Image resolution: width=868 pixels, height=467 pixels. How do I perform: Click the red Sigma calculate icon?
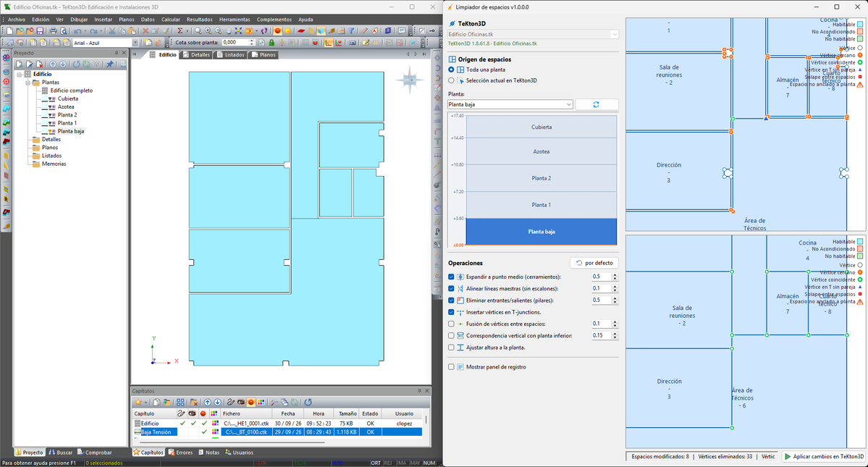(180, 31)
